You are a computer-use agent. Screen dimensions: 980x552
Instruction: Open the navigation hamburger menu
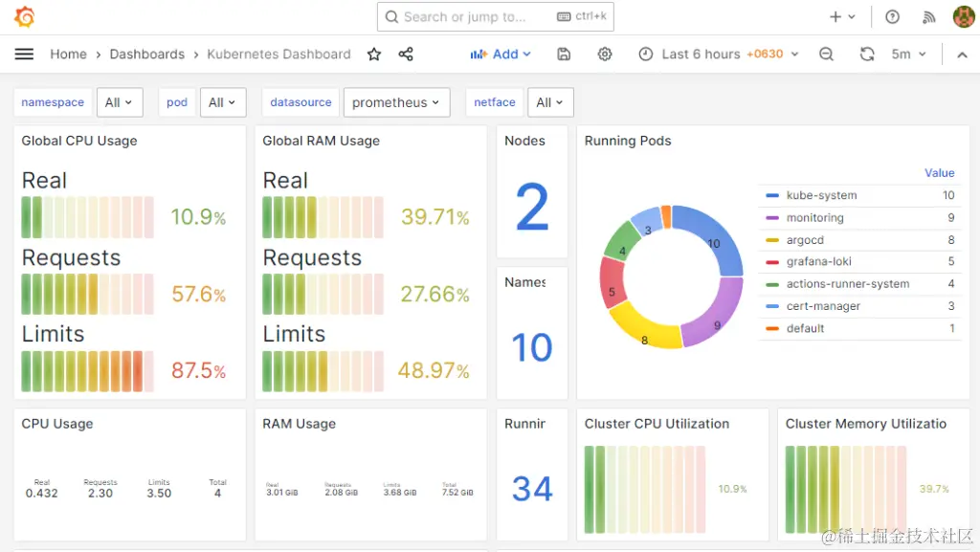24,55
